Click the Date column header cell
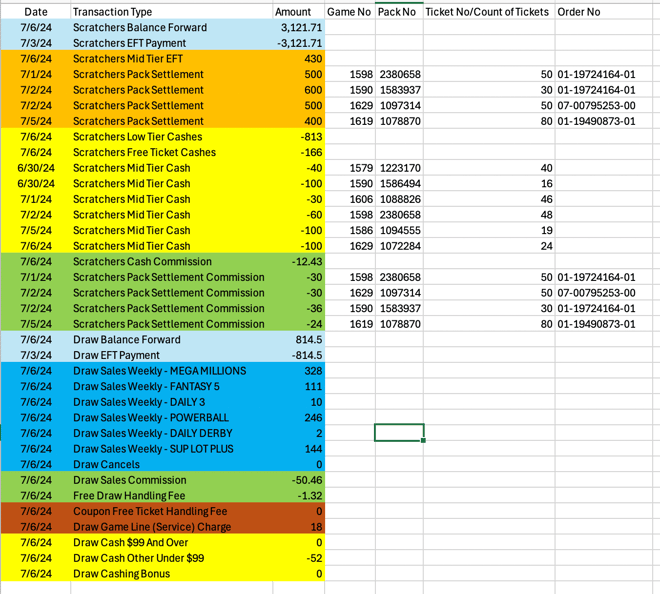 (35, 11)
